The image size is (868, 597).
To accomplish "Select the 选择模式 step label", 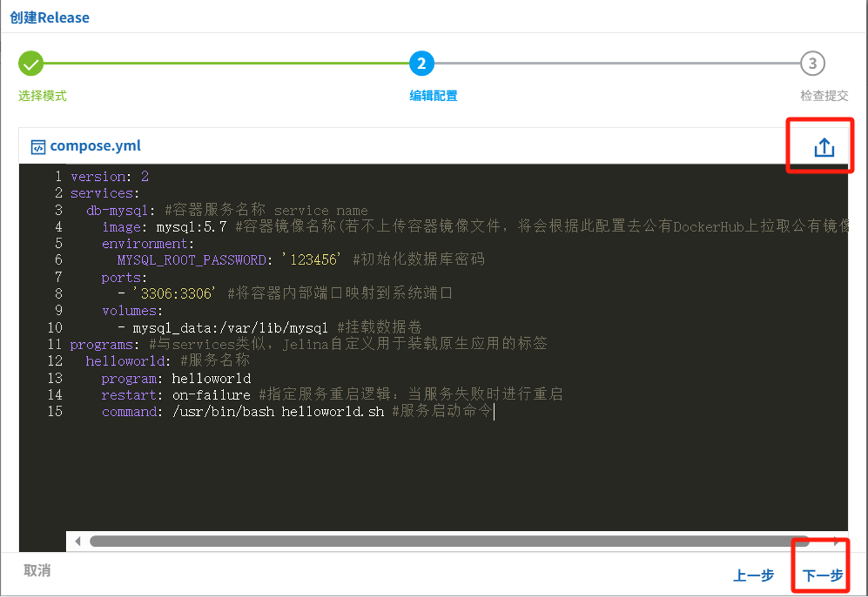I will click(x=42, y=96).
